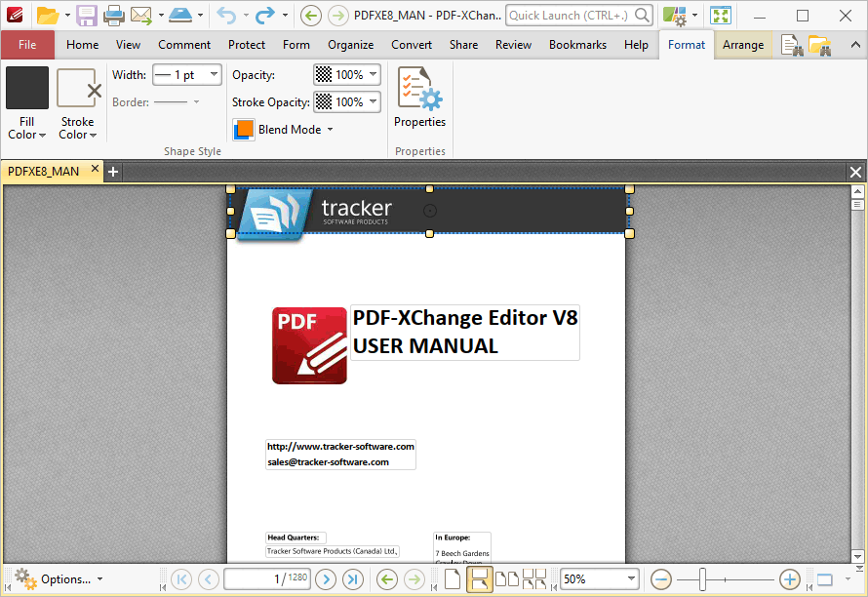
Task: Click the Redo arrow icon
Action: pyautogui.click(x=265, y=16)
